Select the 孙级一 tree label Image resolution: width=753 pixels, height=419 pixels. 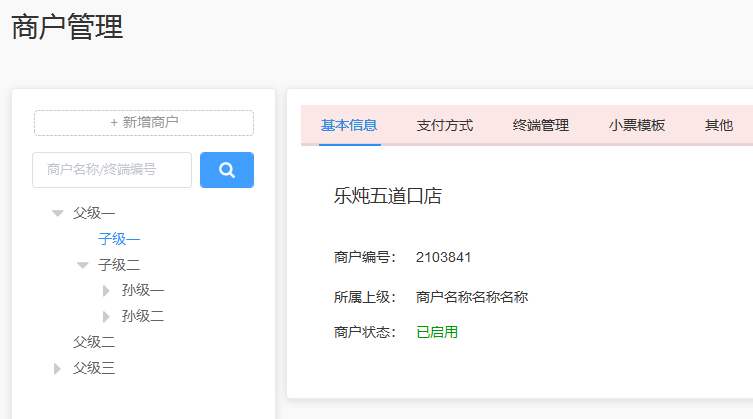pos(143,291)
